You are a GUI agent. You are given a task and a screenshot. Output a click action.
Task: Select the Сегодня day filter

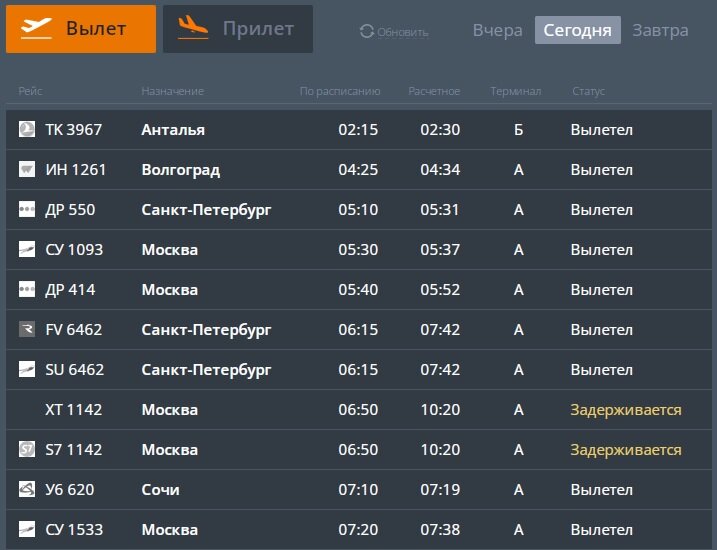578,30
